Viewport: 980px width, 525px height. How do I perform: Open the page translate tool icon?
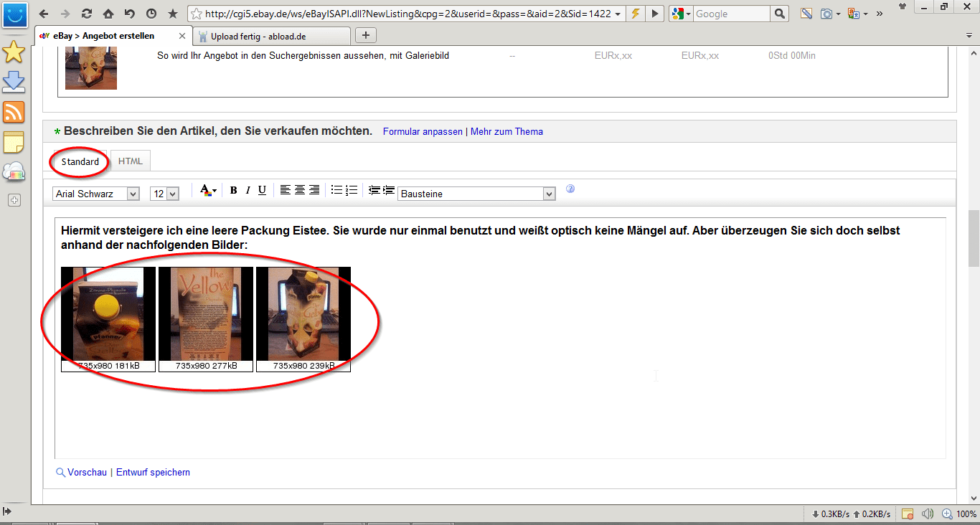click(x=854, y=14)
